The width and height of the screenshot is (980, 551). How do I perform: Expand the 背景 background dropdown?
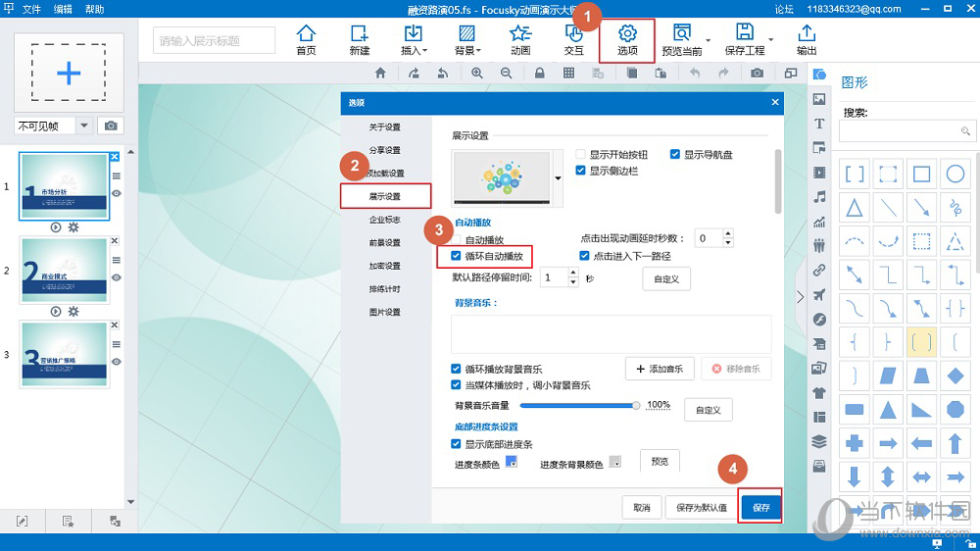coord(479,51)
